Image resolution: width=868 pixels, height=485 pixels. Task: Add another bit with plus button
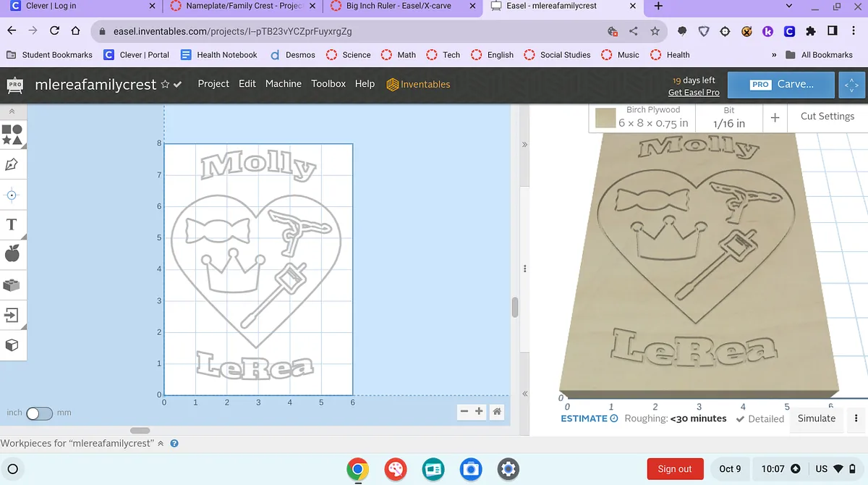(x=775, y=117)
